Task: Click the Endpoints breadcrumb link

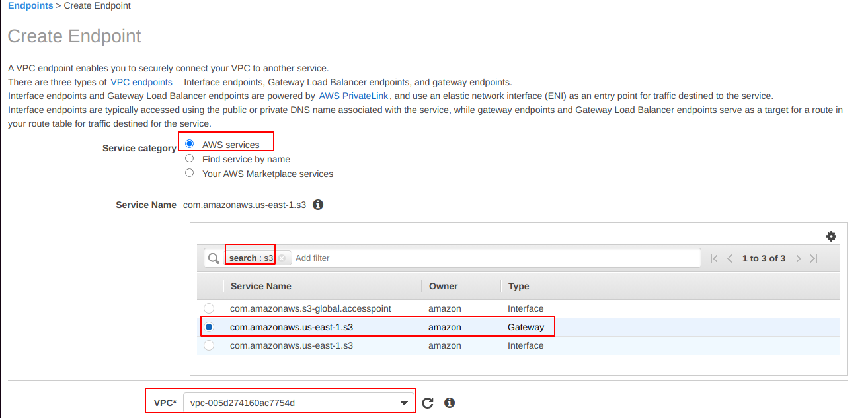Action: pyautogui.click(x=30, y=5)
